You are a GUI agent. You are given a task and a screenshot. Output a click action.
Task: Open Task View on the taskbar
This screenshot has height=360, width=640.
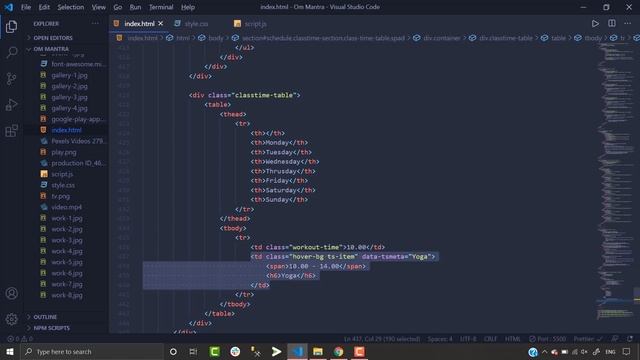pos(193,351)
